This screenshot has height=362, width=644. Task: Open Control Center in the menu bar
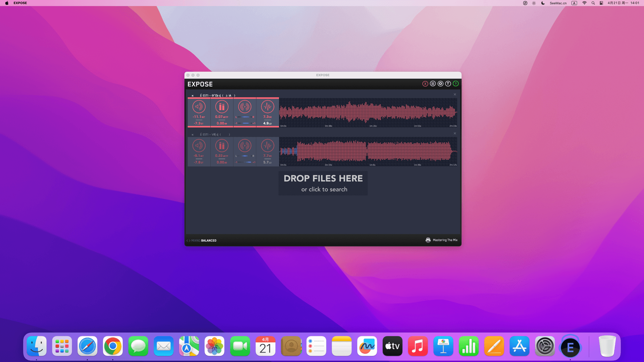pyautogui.click(x=601, y=3)
